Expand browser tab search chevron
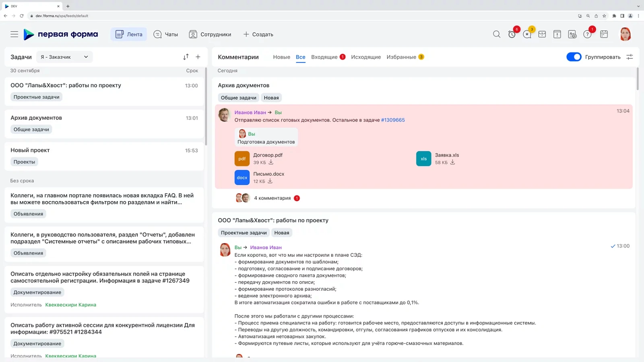The width and height of the screenshot is (644, 362). pos(638,6)
